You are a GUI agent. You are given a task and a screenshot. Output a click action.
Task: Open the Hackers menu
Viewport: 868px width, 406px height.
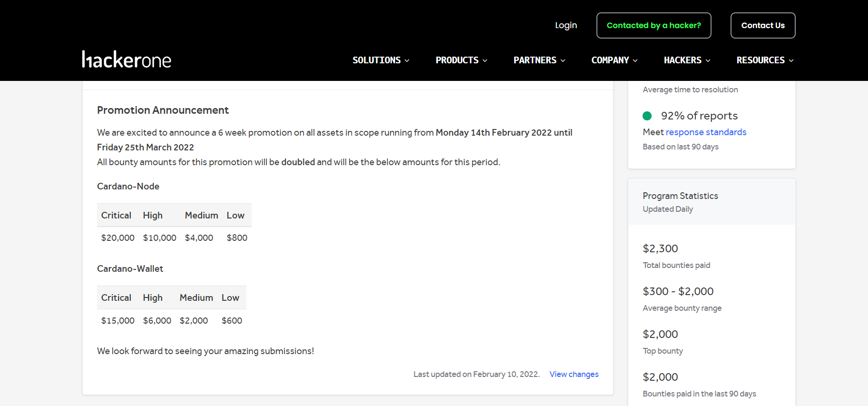687,60
